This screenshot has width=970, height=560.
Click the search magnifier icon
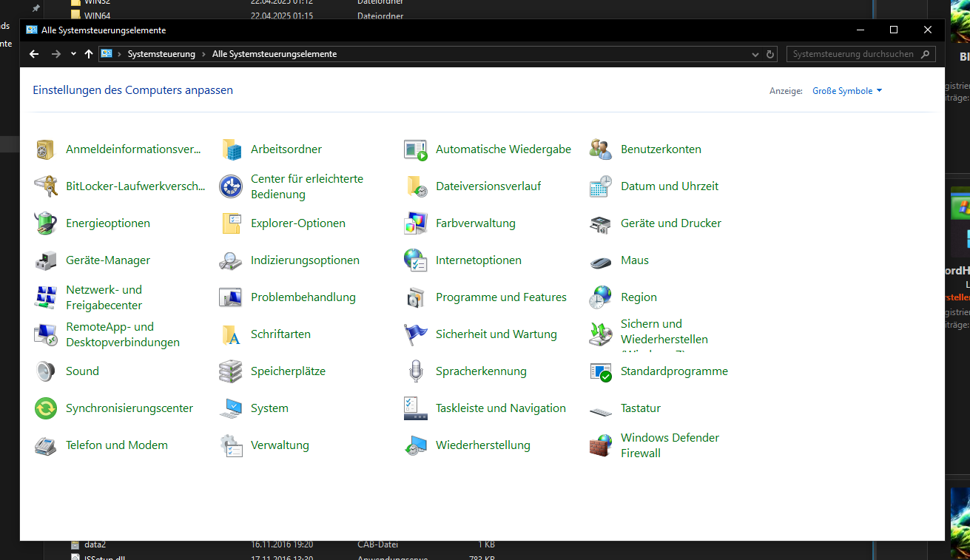pyautogui.click(x=926, y=54)
